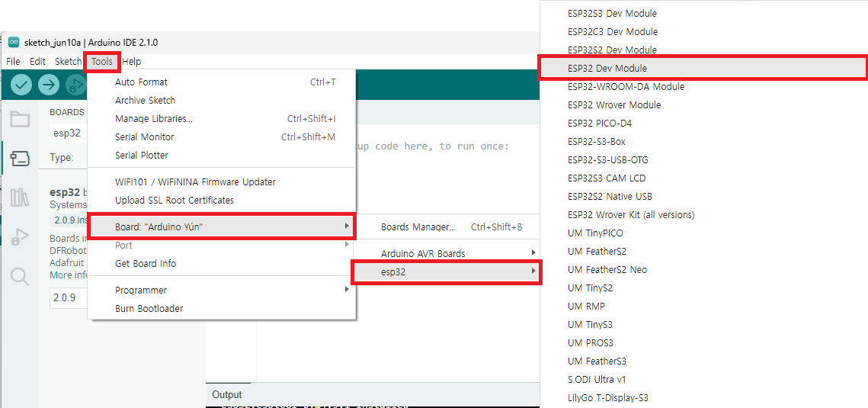The image size is (868, 408).
Task: Select LilyGo T-Display-S3 board
Action: 703,397
